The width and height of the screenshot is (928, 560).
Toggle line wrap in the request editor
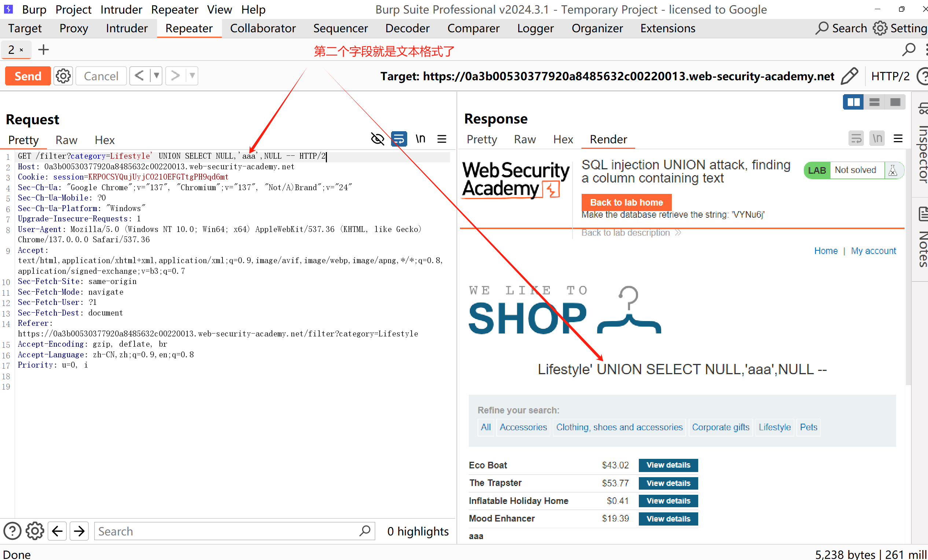tap(399, 139)
